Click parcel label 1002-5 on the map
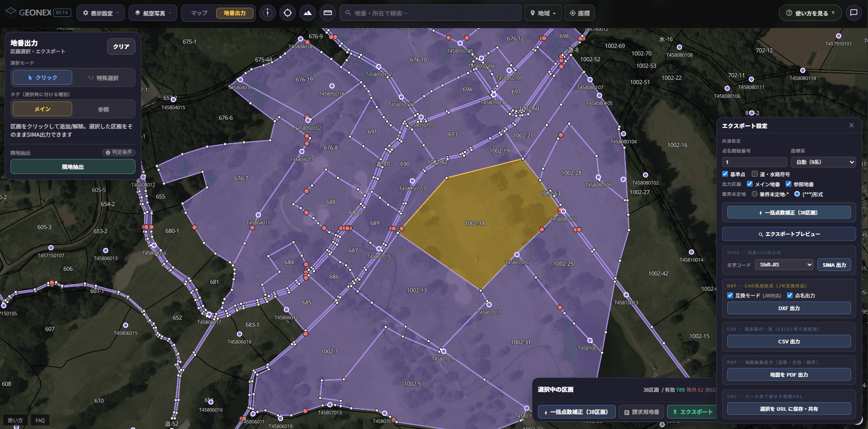The image size is (868, 429). tap(413, 384)
